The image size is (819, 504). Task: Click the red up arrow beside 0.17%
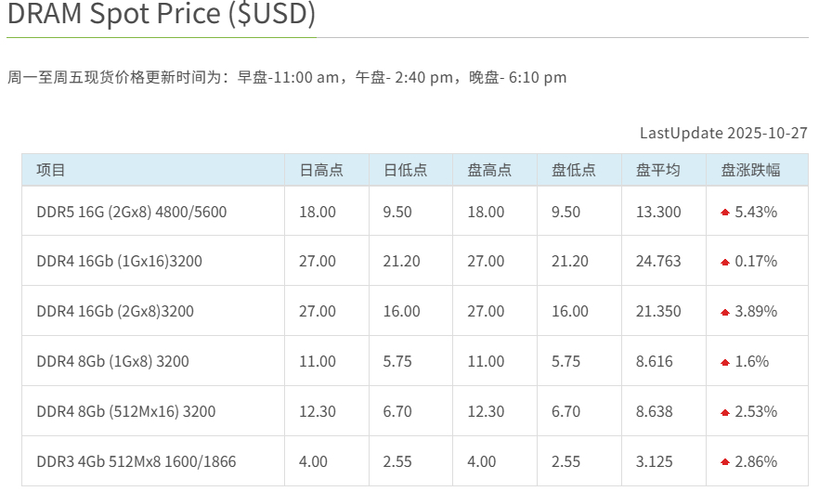click(725, 263)
